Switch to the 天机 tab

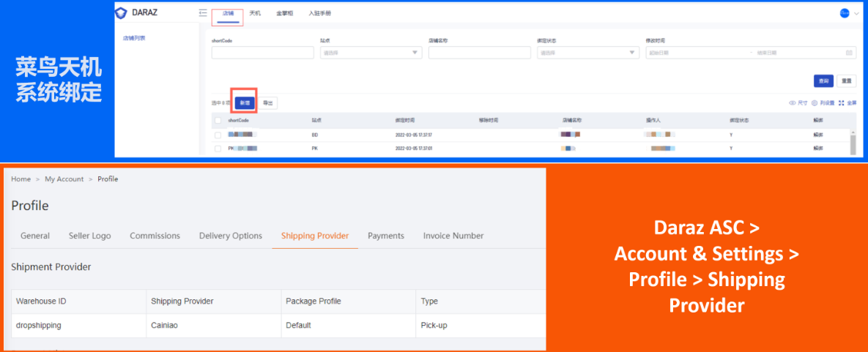click(x=255, y=13)
